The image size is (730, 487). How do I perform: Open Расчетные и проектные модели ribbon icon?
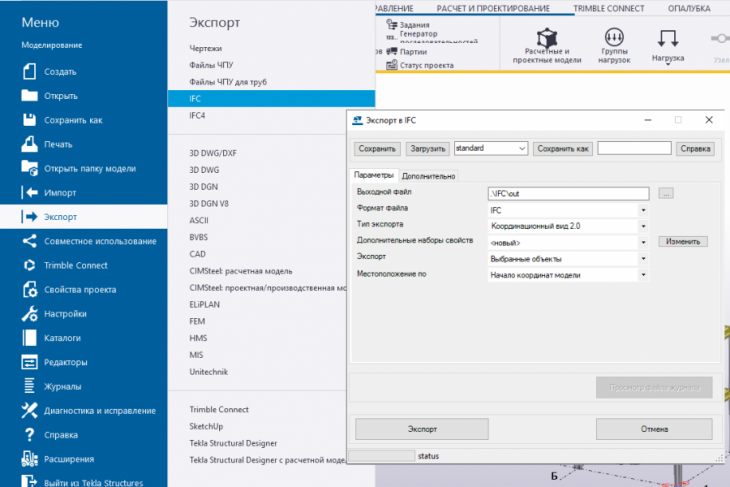point(547,38)
